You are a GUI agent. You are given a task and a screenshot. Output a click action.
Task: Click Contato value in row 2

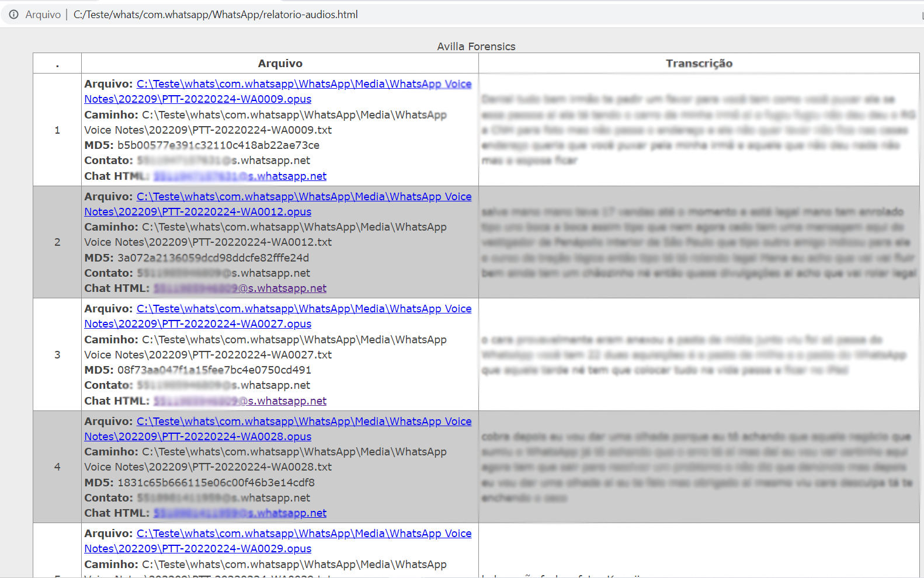224,273
